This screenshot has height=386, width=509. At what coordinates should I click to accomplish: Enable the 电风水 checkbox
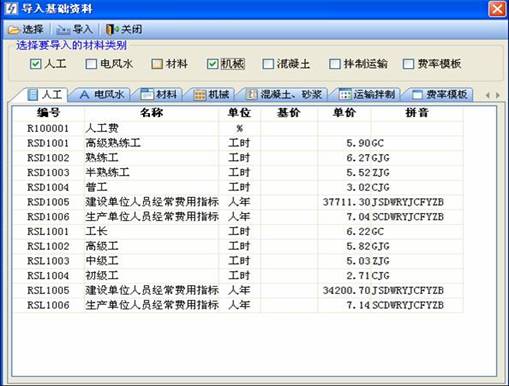tap(91, 64)
